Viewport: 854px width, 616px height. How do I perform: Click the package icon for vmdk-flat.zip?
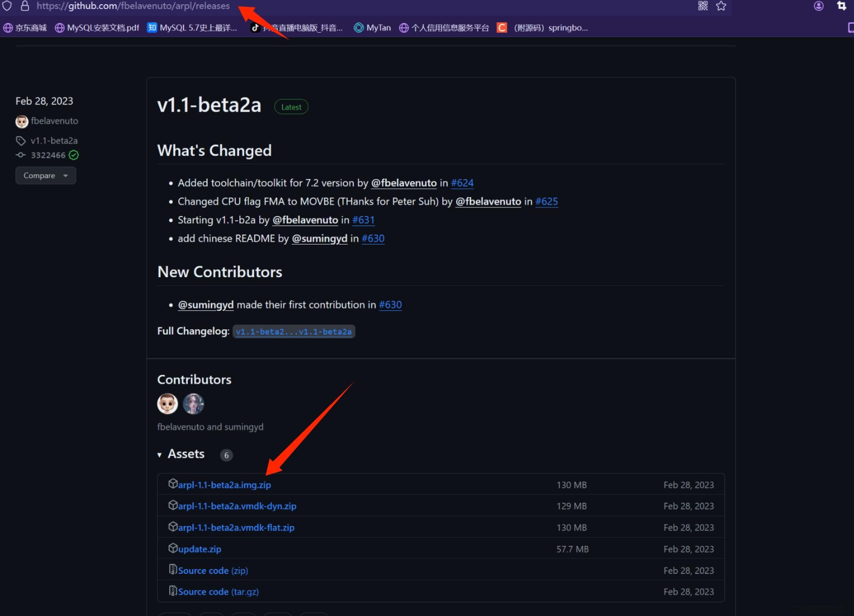173,527
